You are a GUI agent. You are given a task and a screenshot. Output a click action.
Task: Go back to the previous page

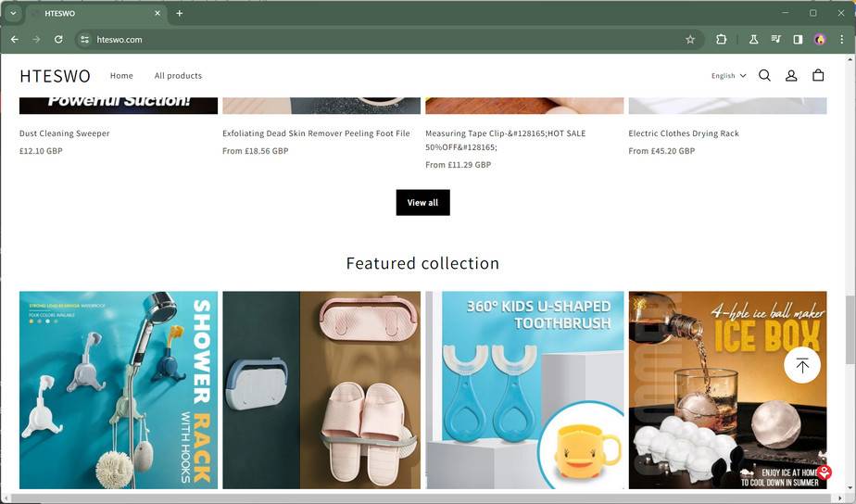pyautogui.click(x=14, y=40)
